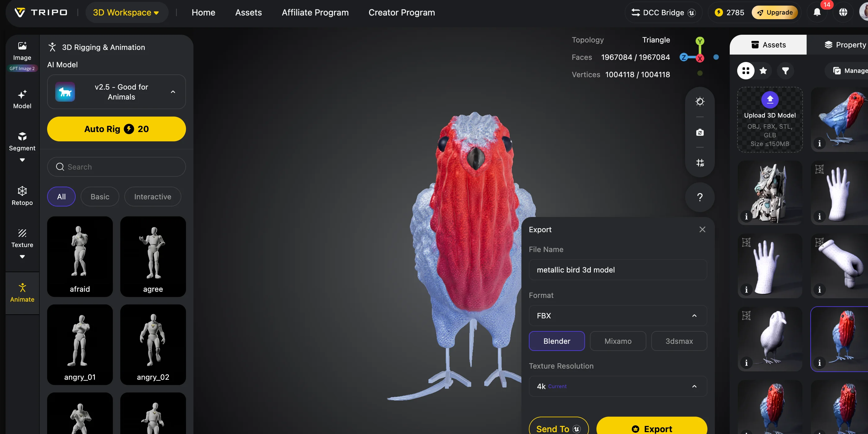Screen dimensions: 868x434
Task: Select the Interactive animation filter
Action: 153,197
